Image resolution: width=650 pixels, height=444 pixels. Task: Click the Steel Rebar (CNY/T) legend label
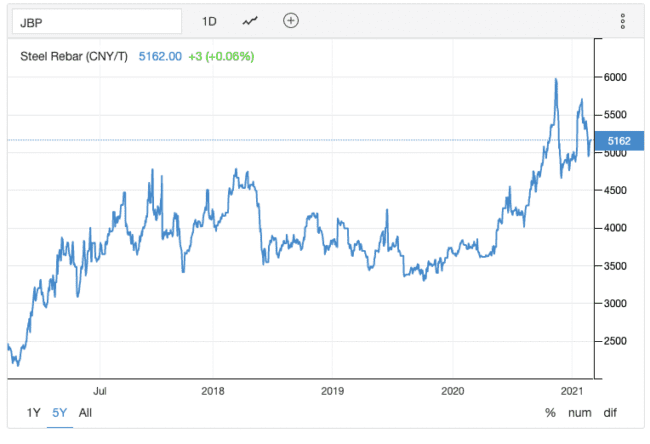[x=74, y=56]
